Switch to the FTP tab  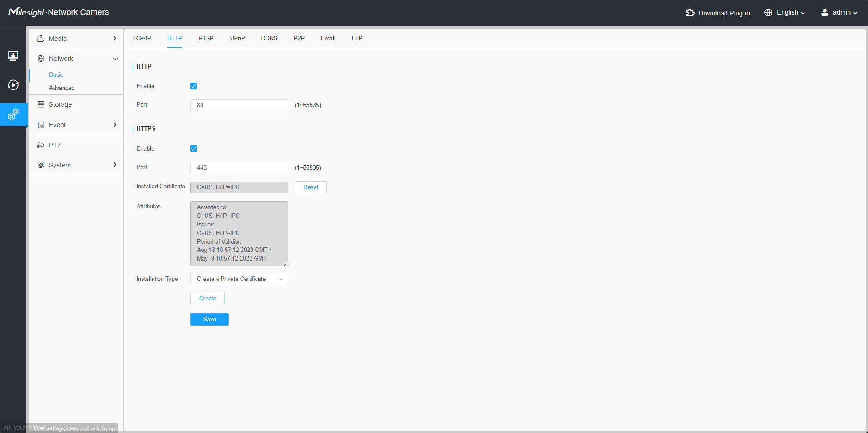(357, 38)
